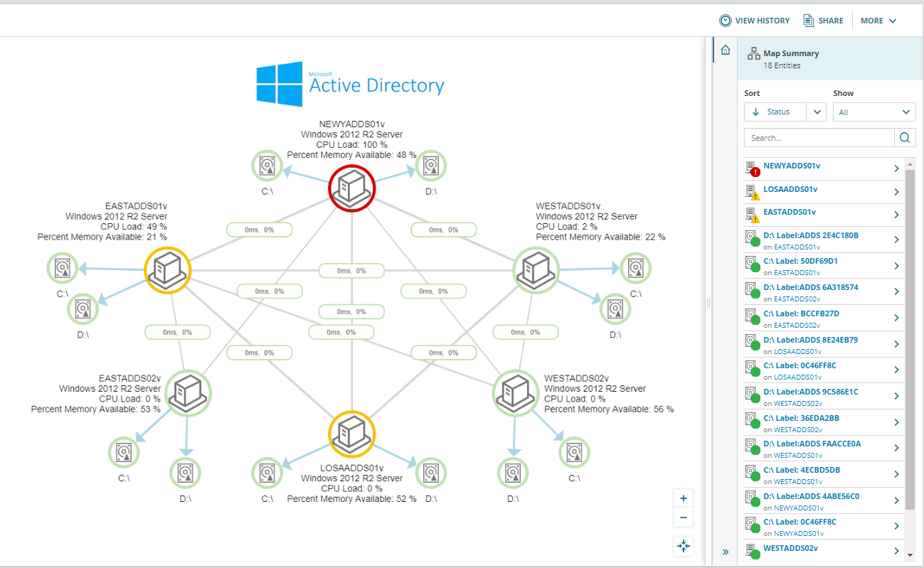Click WESTADDS02v's C:\ disk icon
Viewport: 924px width, 568px height.
tap(574, 452)
